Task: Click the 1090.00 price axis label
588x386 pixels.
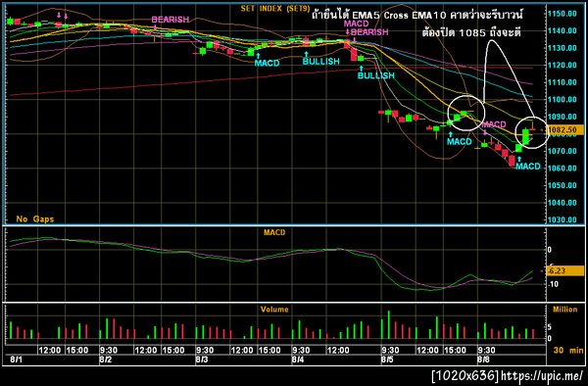Action: [563, 117]
